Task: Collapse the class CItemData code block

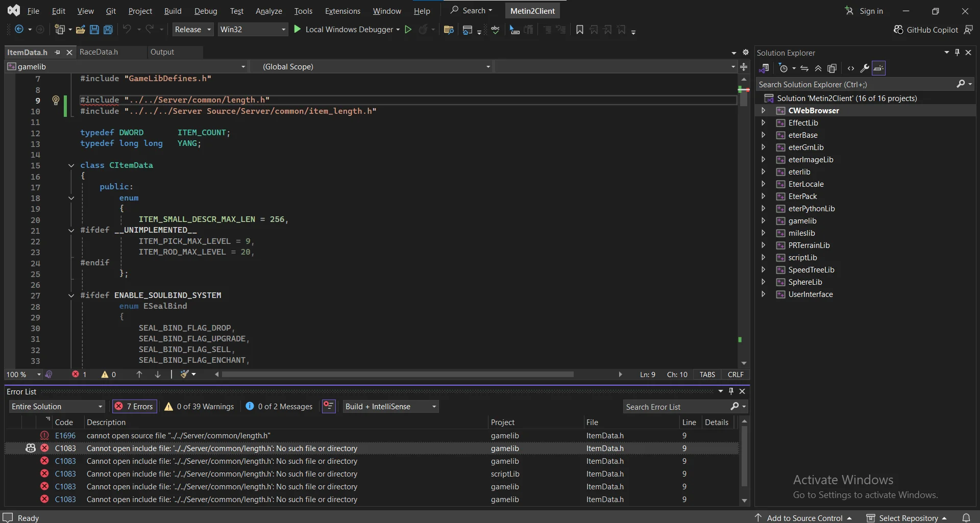Action: [71, 165]
